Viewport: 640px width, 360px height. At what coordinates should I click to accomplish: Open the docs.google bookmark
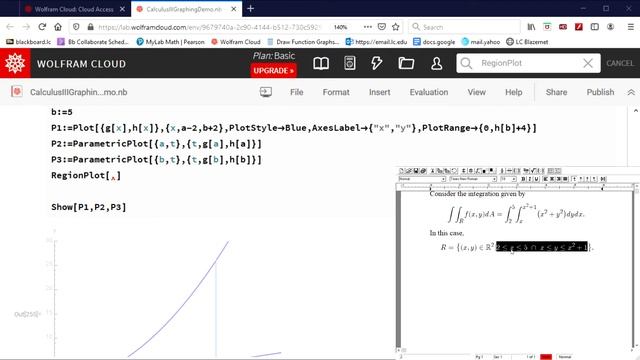click(x=434, y=42)
